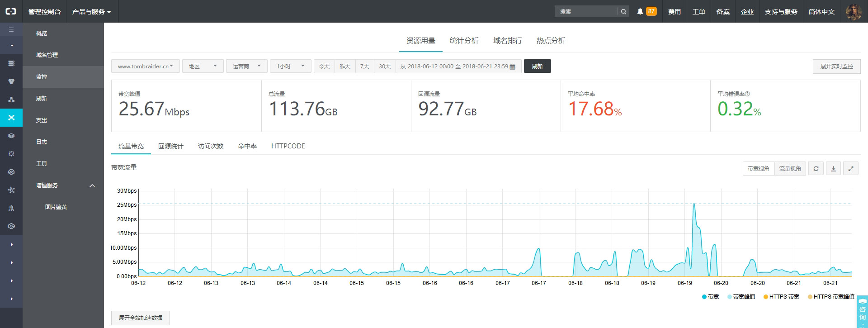868x328 pixels.
Task: Toggle 带宽 legend series
Action: pyautogui.click(x=710, y=297)
